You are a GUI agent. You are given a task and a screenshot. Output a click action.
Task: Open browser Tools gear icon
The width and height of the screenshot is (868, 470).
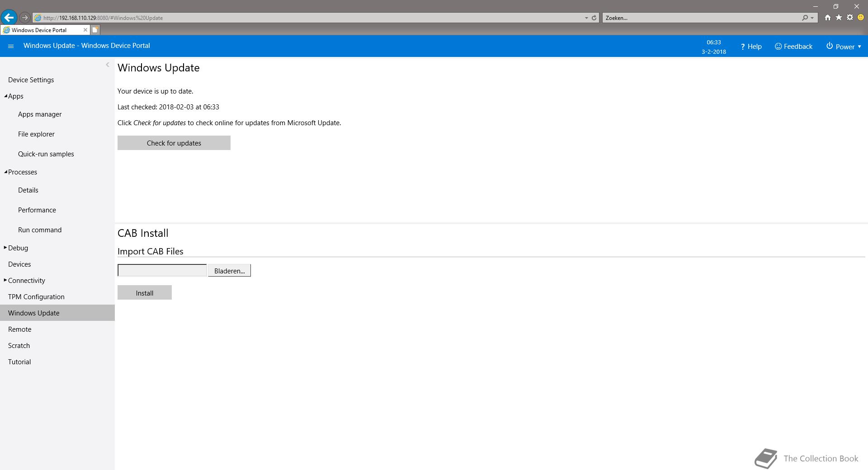pos(850,18)
